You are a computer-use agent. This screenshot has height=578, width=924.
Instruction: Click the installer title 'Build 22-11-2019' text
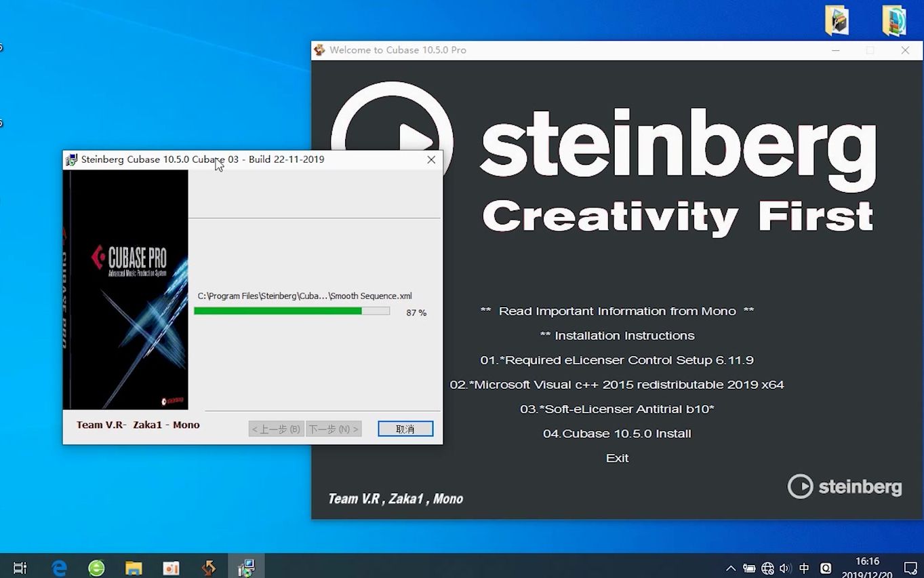[286, 159]
